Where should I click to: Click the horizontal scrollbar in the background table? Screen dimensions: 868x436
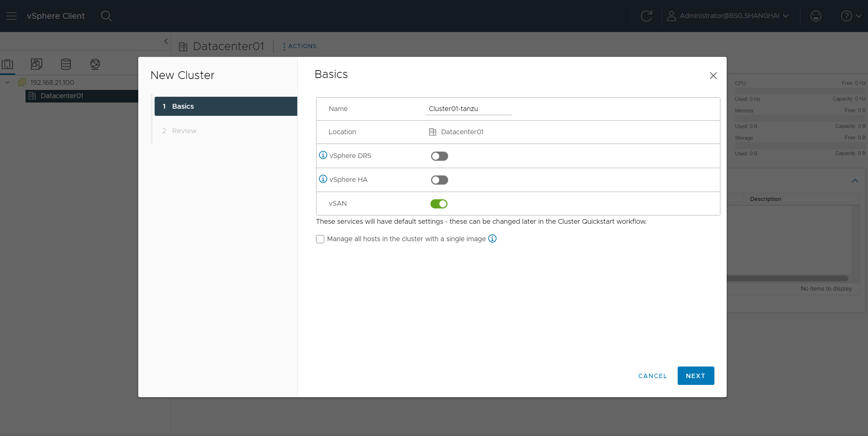[787, 278]
